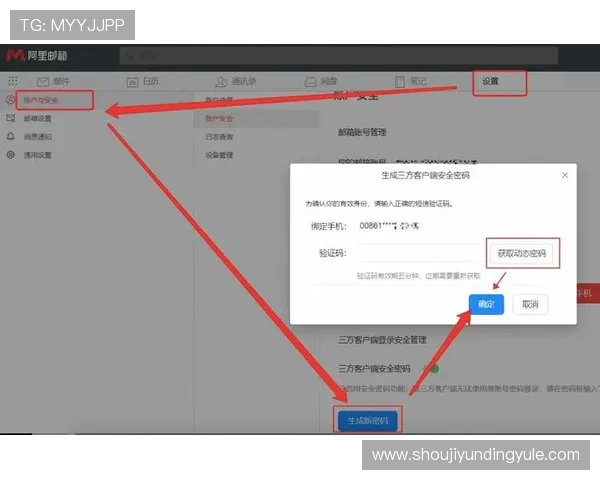Click the 消息通知 bell icon
Screen dimensions: 600x480
point(11,136)
